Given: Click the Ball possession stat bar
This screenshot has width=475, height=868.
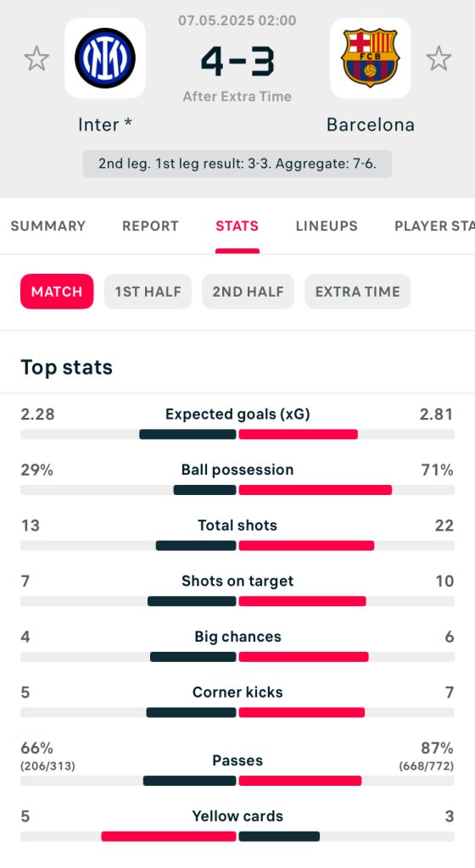Looking at the screenshot, I should click(237, 490).
